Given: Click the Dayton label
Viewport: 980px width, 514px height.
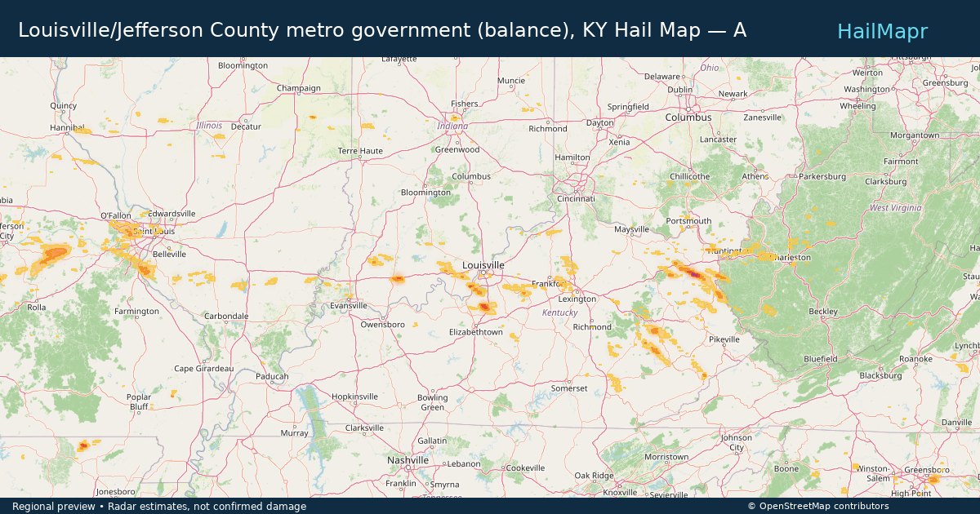Looking at the screenshot, I should [600, 123].
